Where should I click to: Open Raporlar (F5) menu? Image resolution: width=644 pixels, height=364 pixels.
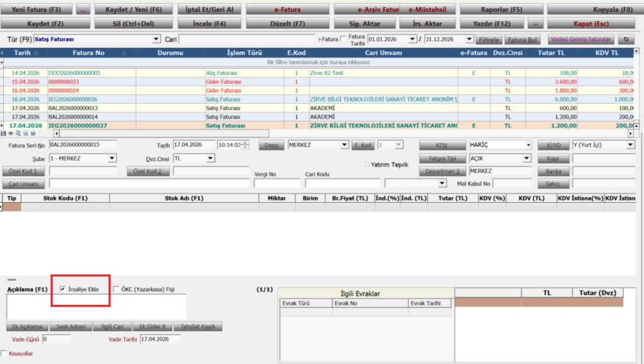pyautogui.click(x=501, y=9)
